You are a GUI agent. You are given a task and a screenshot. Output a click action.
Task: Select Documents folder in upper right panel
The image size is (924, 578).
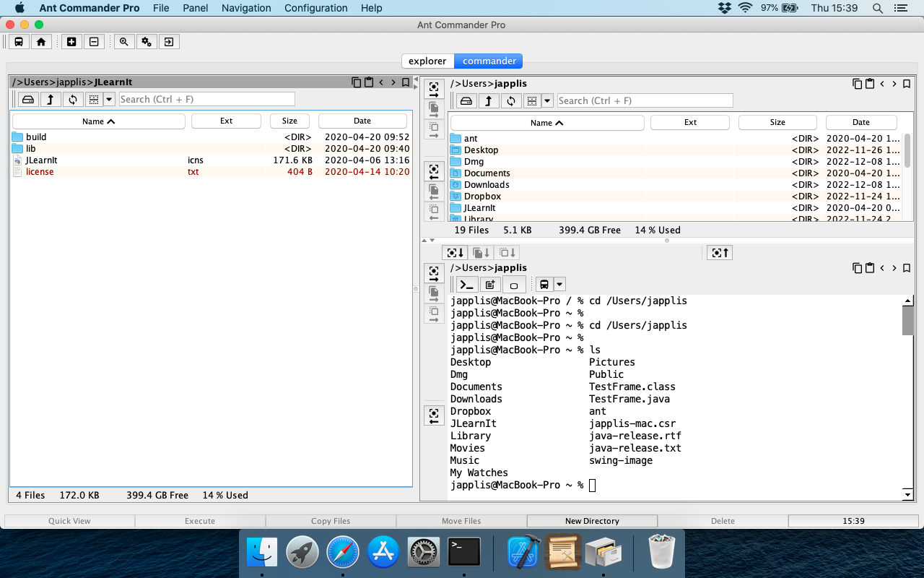676,173
